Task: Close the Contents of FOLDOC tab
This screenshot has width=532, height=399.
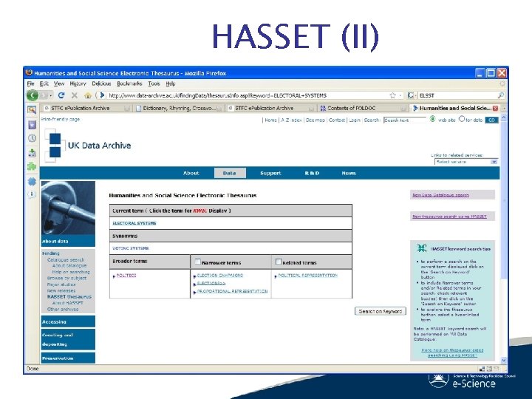Action: pyautogui.click(x=403, y=108)
